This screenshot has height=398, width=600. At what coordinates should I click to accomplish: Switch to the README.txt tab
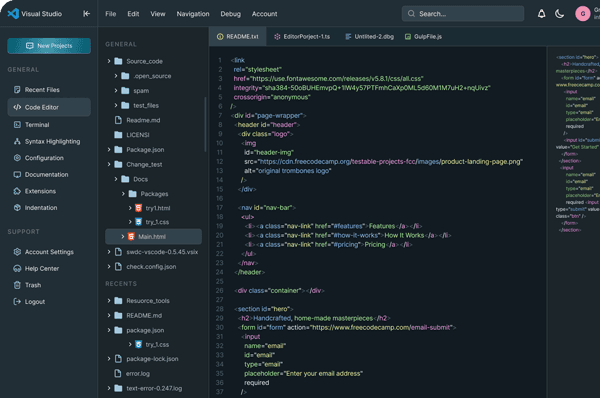(238, 37)
